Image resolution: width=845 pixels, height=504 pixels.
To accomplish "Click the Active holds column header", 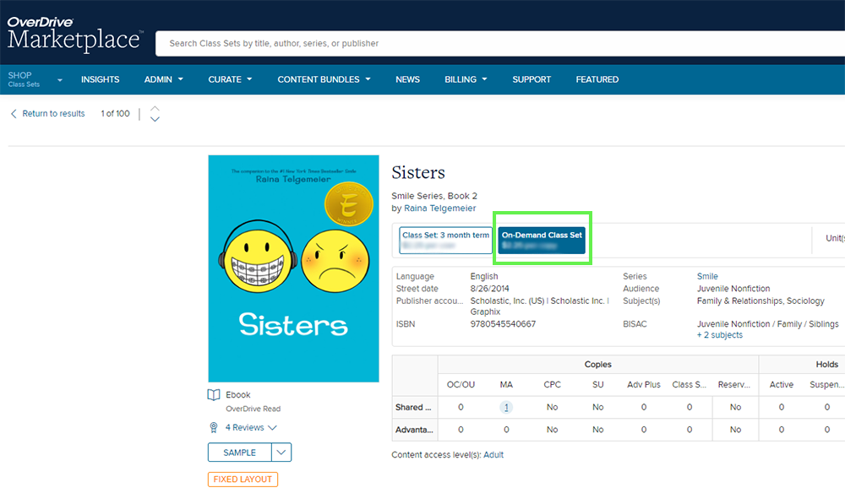I will [x=782, y=384].
